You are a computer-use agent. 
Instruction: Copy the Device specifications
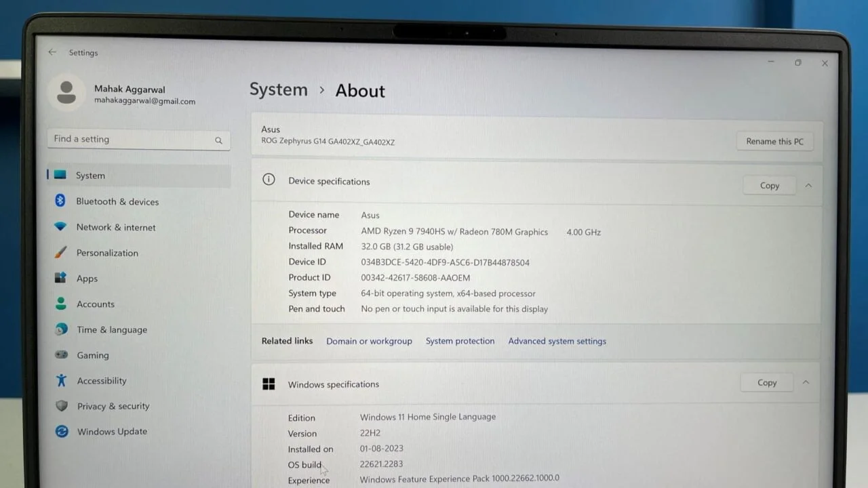(x=769, y=185)
